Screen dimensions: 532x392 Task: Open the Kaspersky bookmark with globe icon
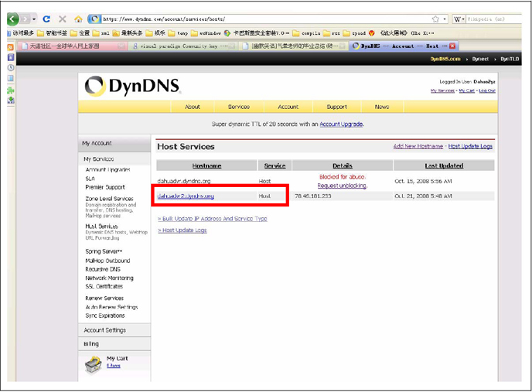coord(257,33)
